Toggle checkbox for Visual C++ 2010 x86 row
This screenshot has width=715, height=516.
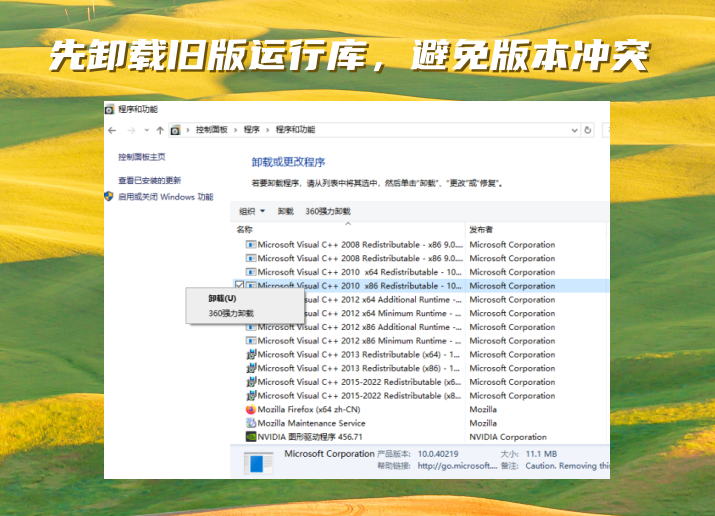[x=239, y=285]
